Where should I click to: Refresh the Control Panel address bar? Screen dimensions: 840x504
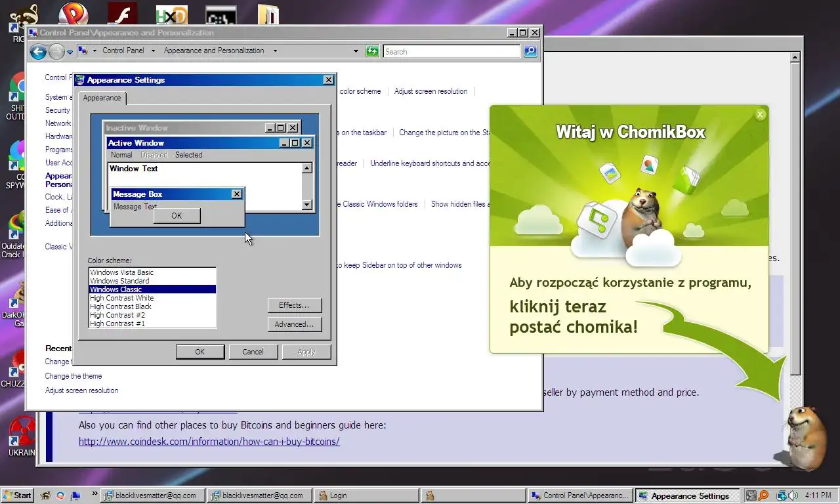pos(373,51)
